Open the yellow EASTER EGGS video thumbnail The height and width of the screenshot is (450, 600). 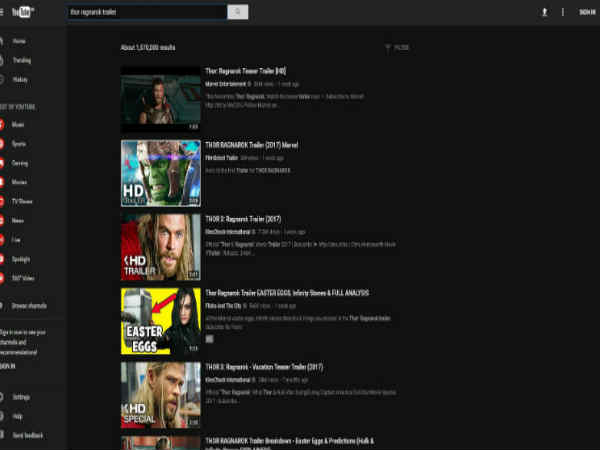161,321
